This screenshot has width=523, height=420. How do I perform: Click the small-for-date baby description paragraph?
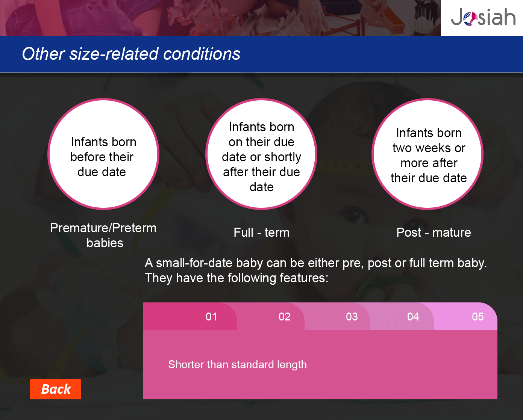[316, 270]
